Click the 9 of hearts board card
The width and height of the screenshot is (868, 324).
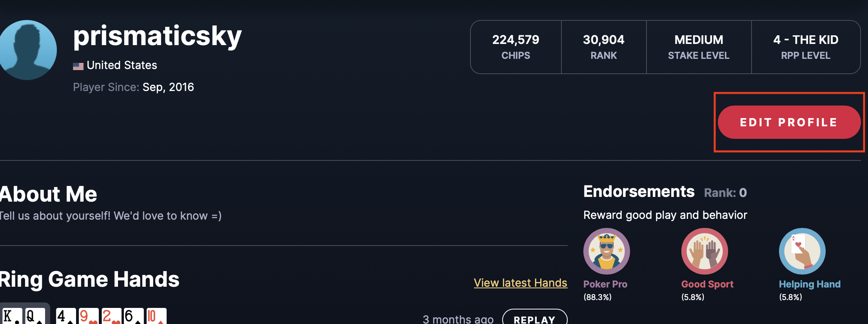click(x=88, y=316)
